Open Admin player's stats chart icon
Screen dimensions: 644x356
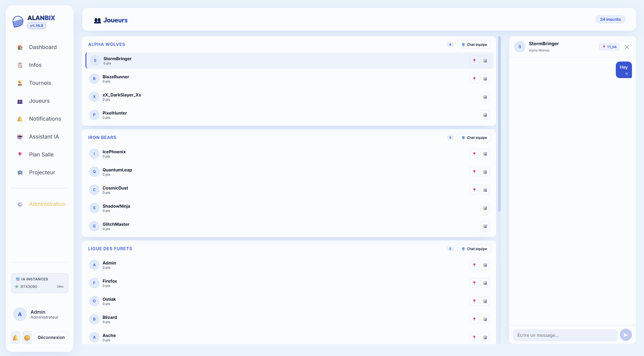point(485,265)
